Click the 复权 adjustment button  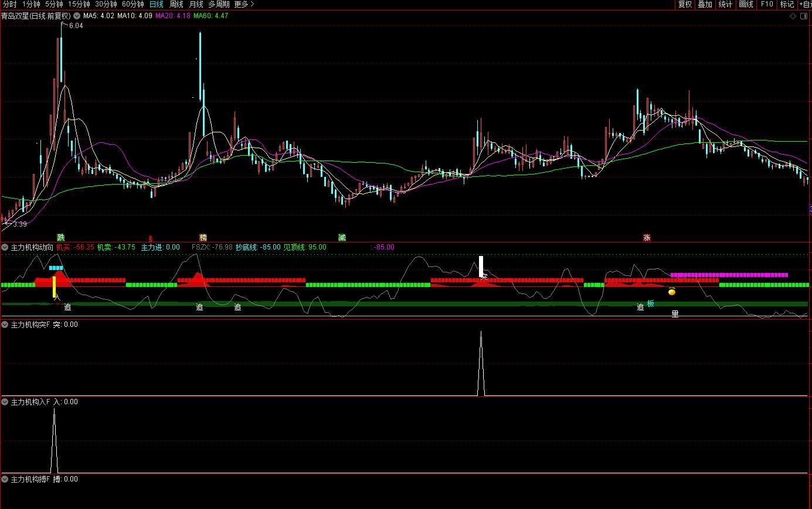point(685,4)
